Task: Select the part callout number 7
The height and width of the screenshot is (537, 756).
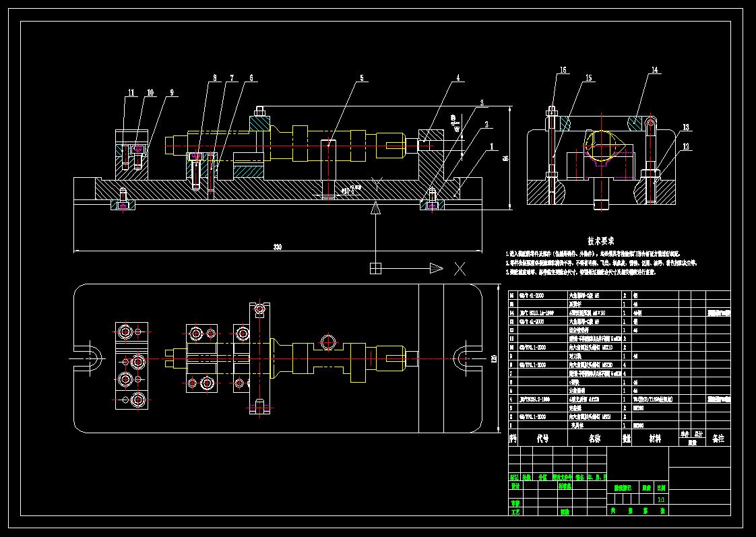Action: [232, 77]
